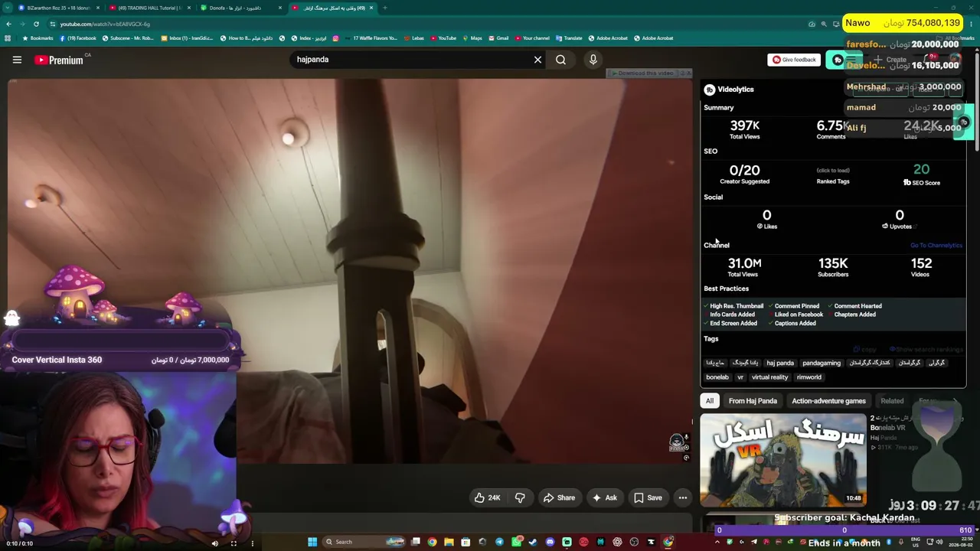Viewport: 980px width, 551px height.
Task: Click the browser address bar
Action: [x=429, y=24]
